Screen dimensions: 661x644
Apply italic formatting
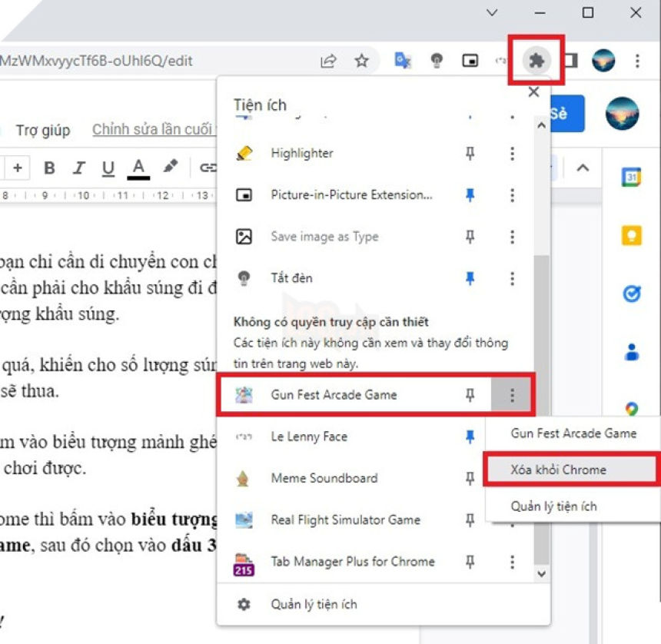click(79, 168)
